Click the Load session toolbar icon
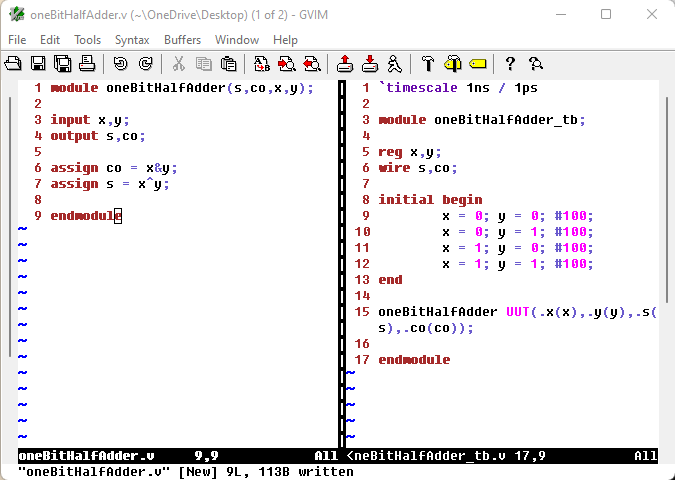The height and width of the screenshot is (480, 675). (x=345, y=64)
